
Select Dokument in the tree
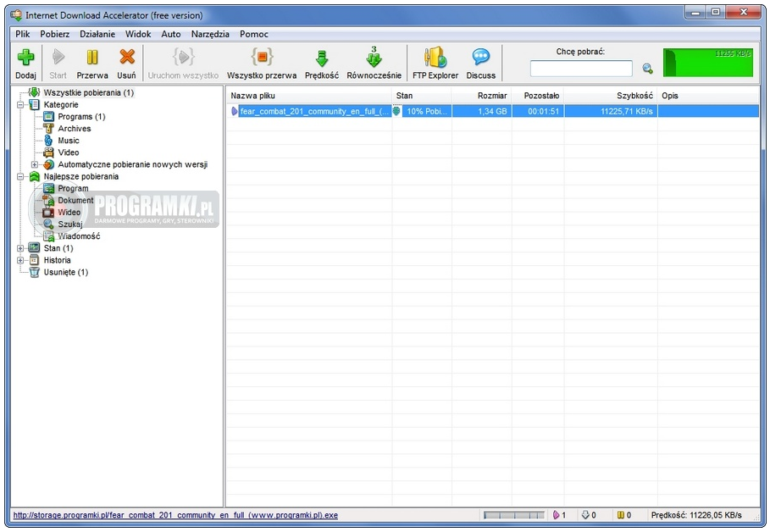click(x=75, y=201)
